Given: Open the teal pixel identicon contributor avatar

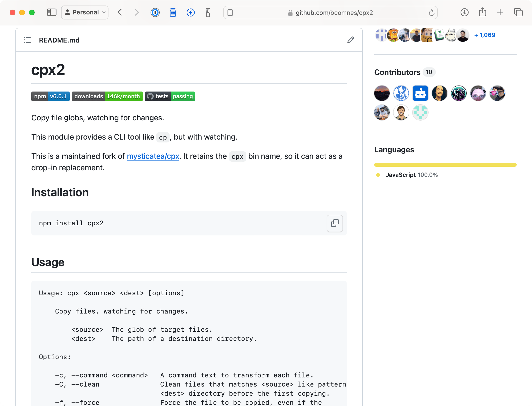Looking at the screenshot, I should coord(420,112).
